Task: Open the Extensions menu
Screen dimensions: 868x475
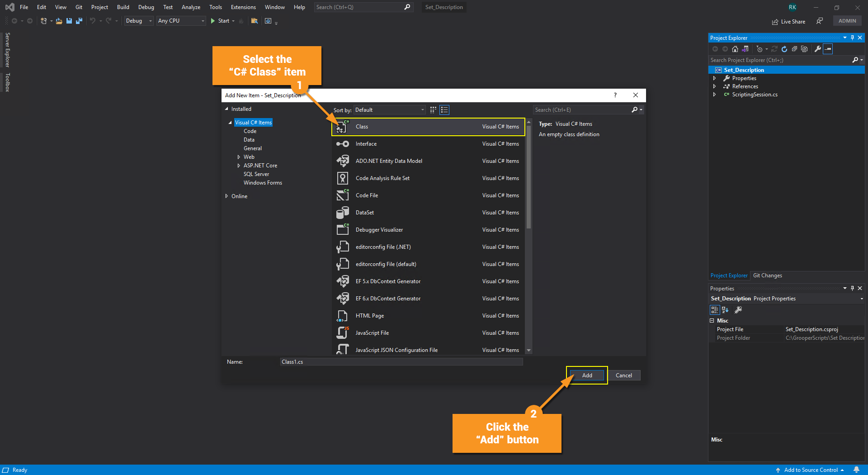Action: [x=243, y=7]
